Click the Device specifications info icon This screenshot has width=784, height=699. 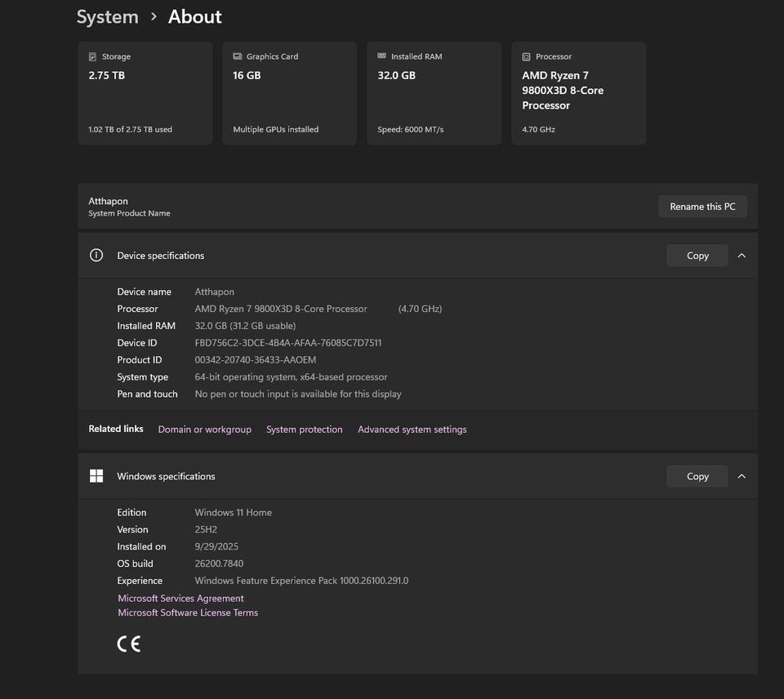click(96, 256)
